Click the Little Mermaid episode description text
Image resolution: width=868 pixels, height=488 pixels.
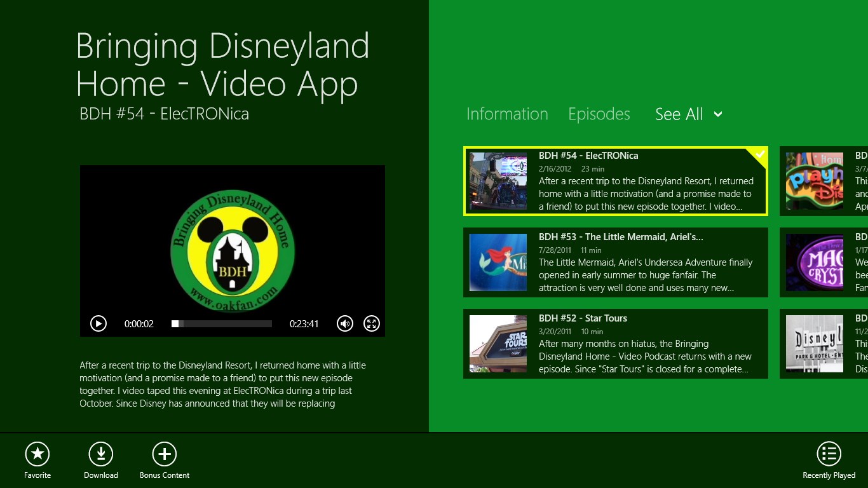646,275
